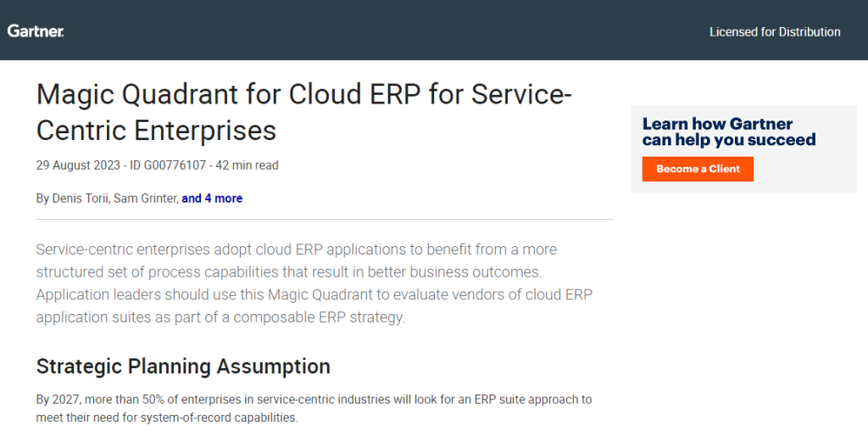This screenshot has height=448, width=868.
Task: Click the words 'system-of-record capabilities'
Action: [x=219, y=417]
